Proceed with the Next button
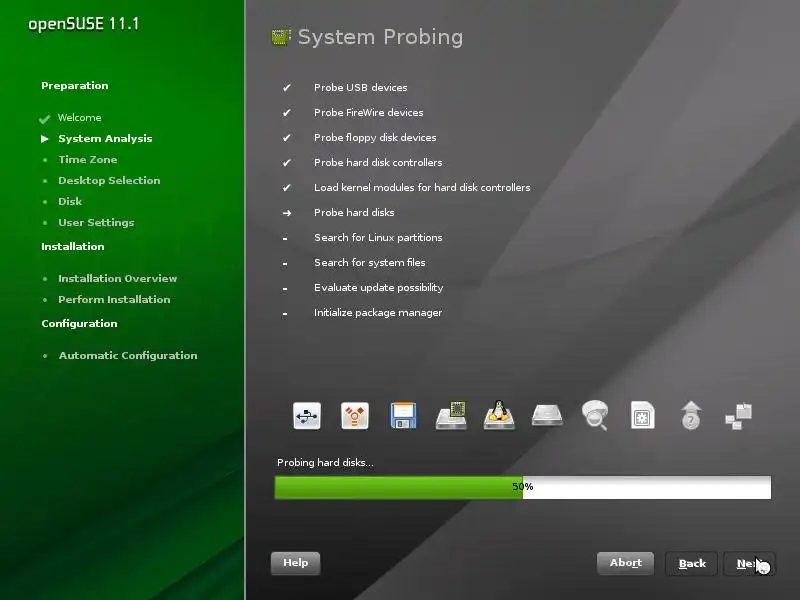Image resolution: width=800 pixels, height=600 pixels. pyautogui.click(x=749, y=563)
